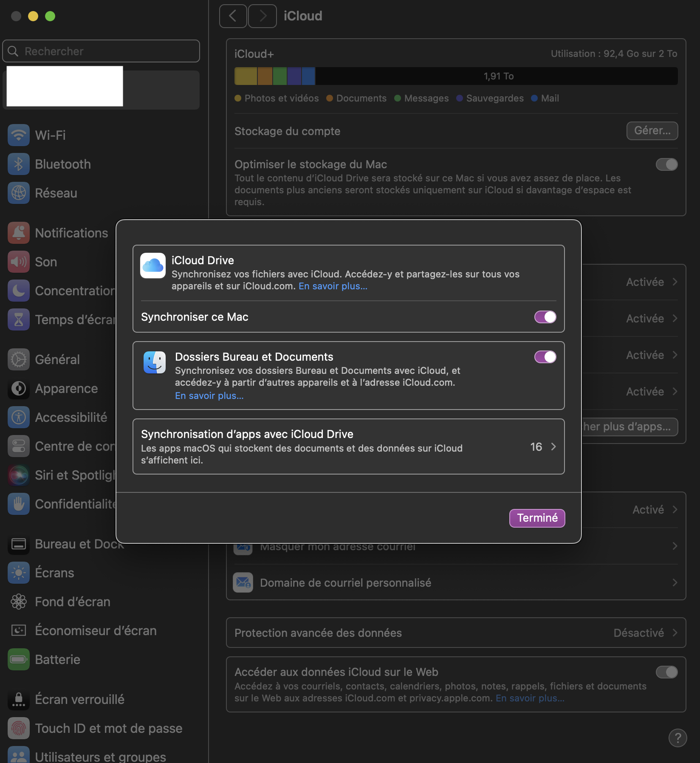Click the green Messages storage segment
This screenshot has width=700, height=763.
tap(280, 76)
